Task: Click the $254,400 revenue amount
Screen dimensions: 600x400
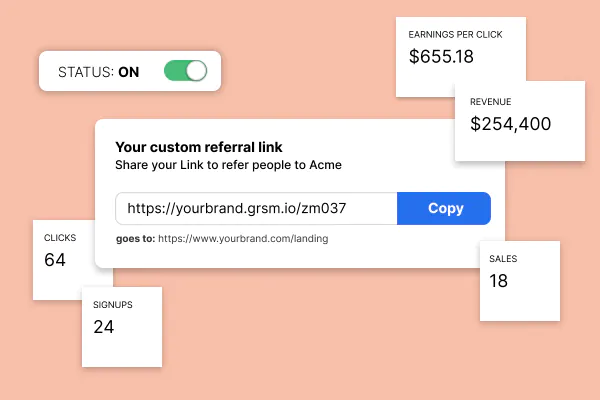Action: [x=510, y=124]
